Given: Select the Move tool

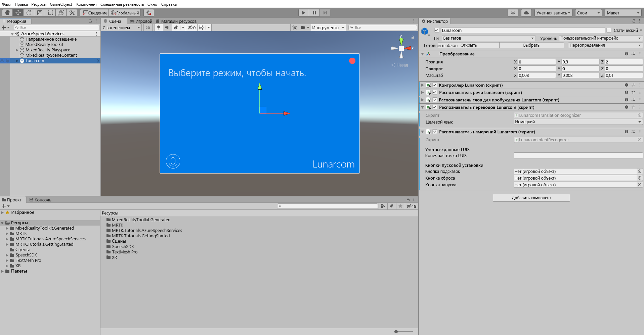Looking at the screenshot, I should 18,13.
